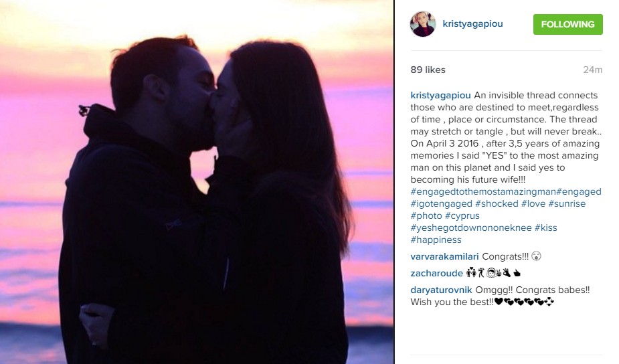
Task: Visit commenter zacharoude's profile
Action: coord(436,273)
